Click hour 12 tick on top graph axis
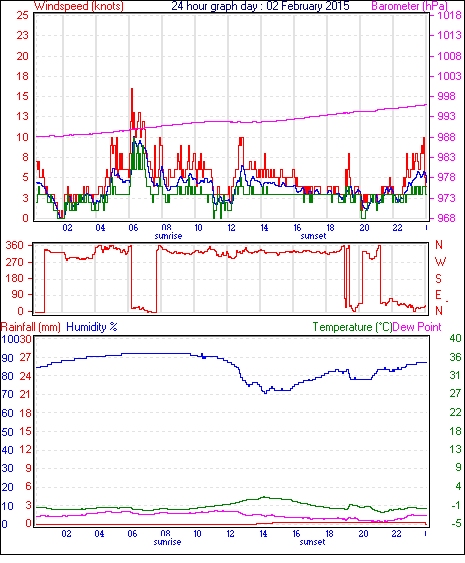The image size is (465, 563). pyautogui.click(x=231, y=227)
